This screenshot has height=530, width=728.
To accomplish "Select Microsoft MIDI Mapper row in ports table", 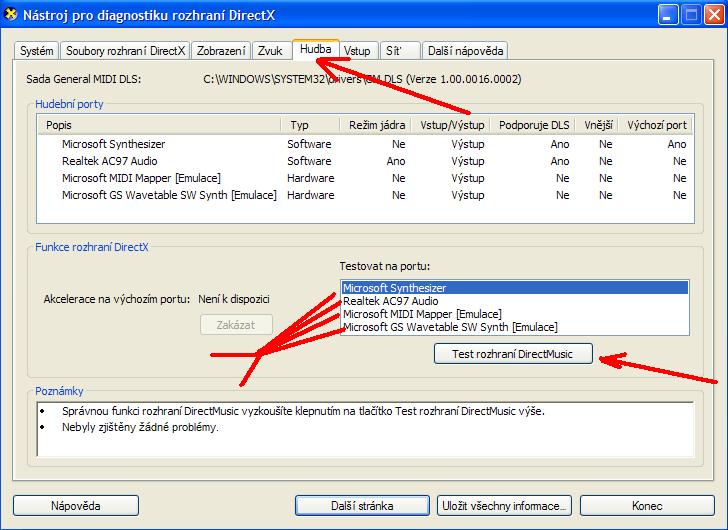I will point(365,178).
